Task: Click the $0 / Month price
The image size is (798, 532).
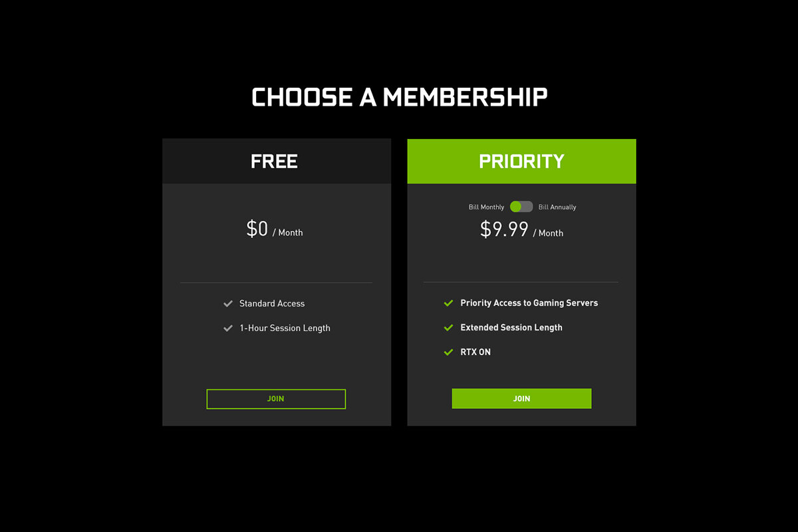Action: (x=275, y=229)
